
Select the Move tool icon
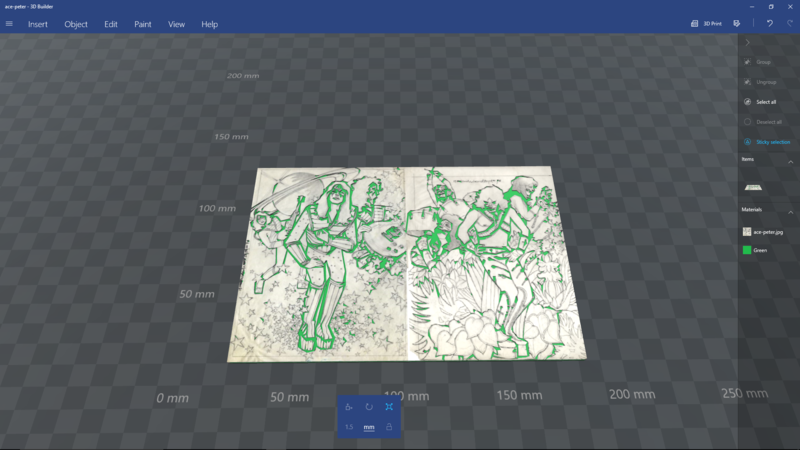pos(348,407)
